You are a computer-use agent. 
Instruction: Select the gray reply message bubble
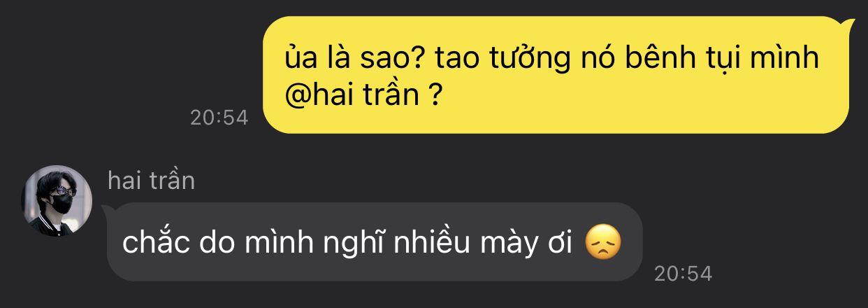pyautogui.click(x=372, y=242)
